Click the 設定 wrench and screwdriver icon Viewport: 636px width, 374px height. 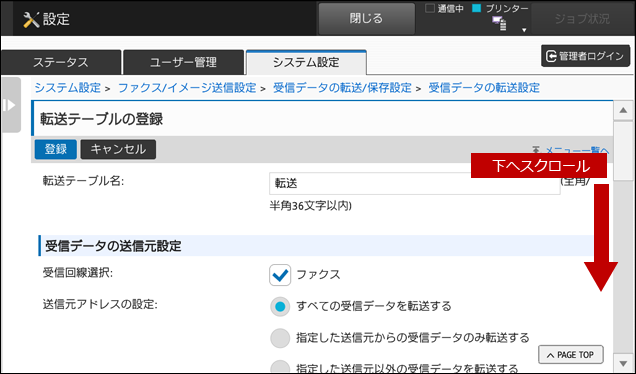coord(31,19)
